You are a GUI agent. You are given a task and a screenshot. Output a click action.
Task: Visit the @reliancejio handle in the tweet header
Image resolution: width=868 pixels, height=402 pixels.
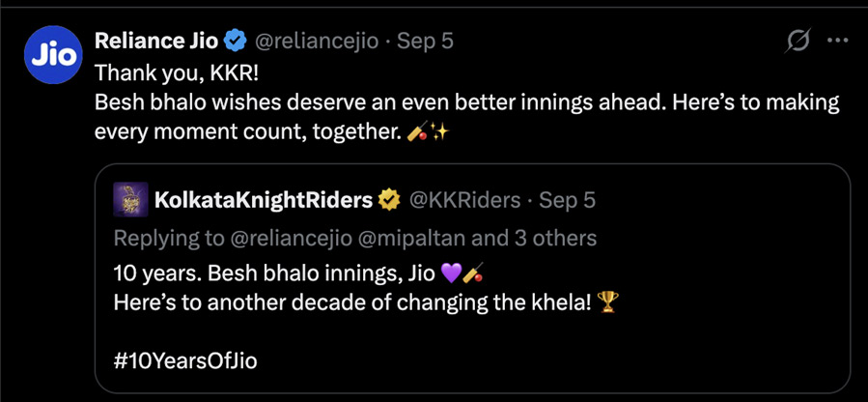(316, 41)
